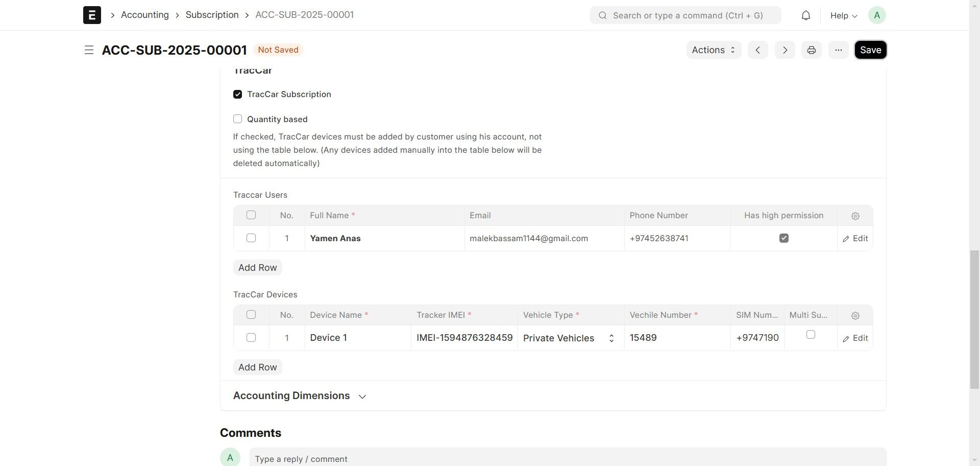This screenshot has height=466, width=980.
Task: Go to the previous document
Action: 758,50
